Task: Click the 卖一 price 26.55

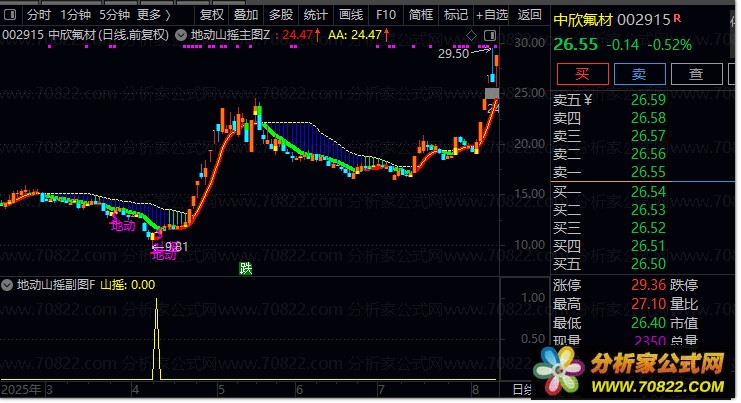Action: point(648,172)
